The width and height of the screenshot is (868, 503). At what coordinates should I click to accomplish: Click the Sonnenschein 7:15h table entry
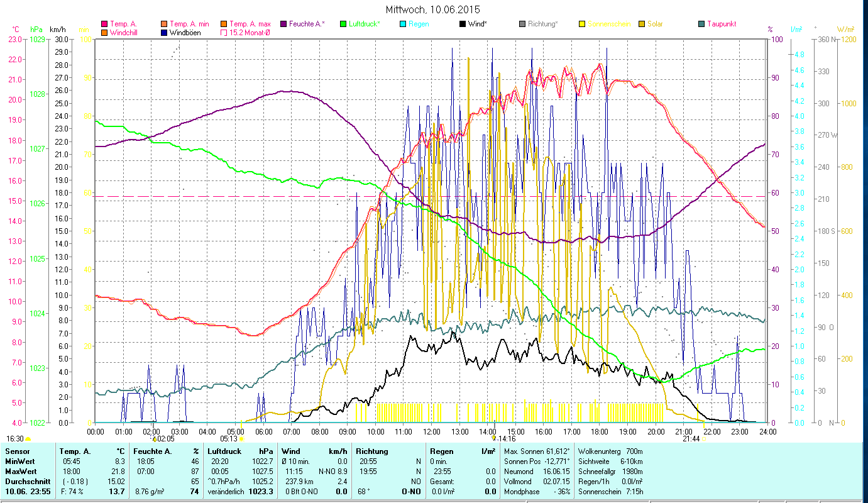(610, 491)
